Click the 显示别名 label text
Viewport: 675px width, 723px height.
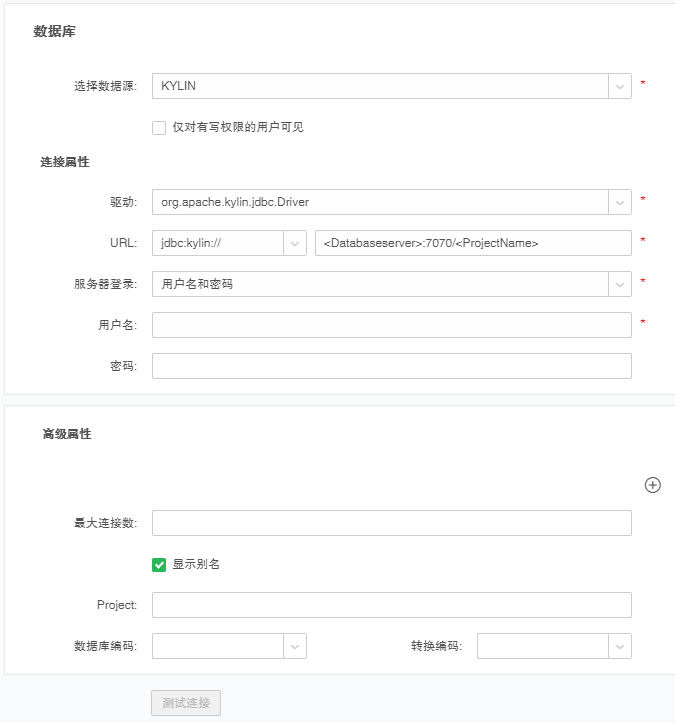pos(196,564)
